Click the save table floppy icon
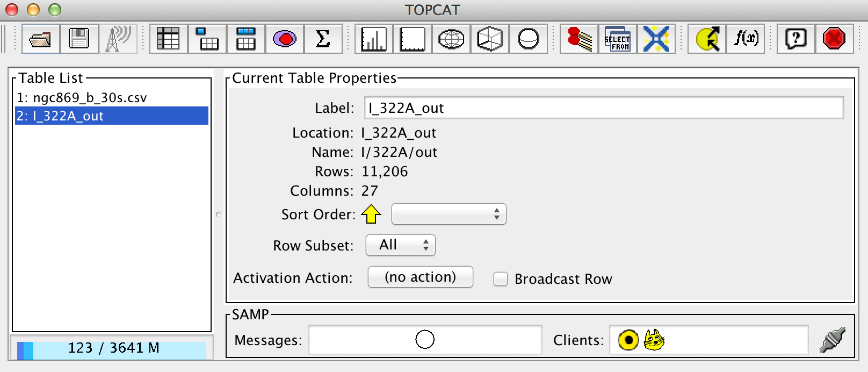 click(79, 39)
